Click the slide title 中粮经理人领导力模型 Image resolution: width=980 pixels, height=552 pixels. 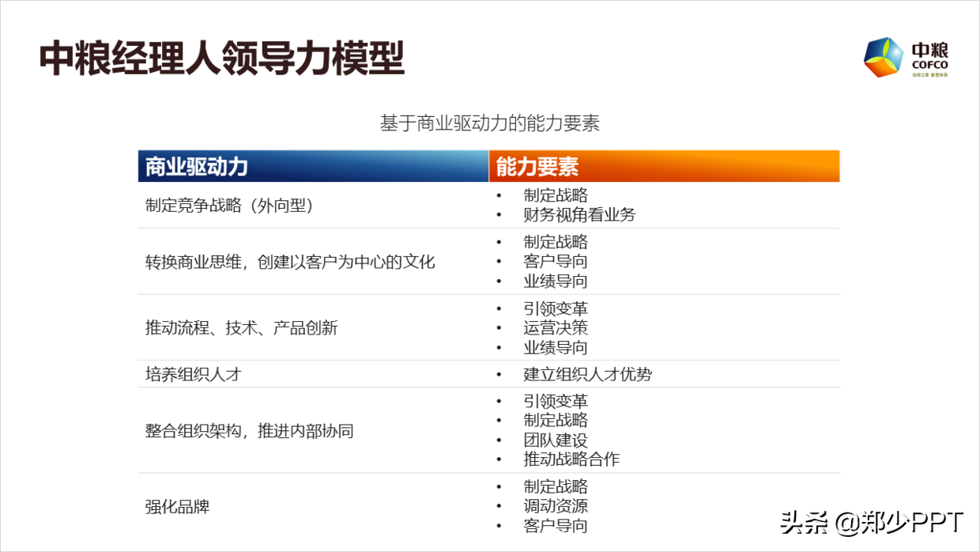(221, 54)
